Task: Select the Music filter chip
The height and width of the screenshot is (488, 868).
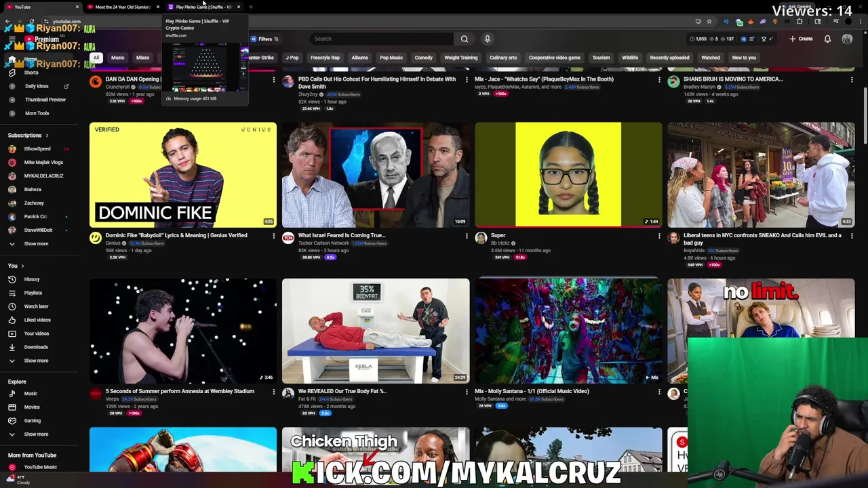Action: pyautogui.click(x=118, y=58)
